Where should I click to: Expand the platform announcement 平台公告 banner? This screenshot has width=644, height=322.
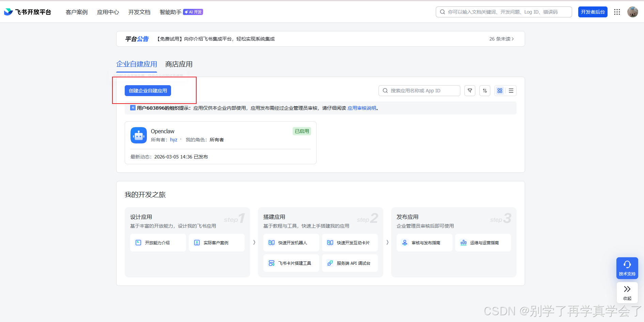[137, 39]
